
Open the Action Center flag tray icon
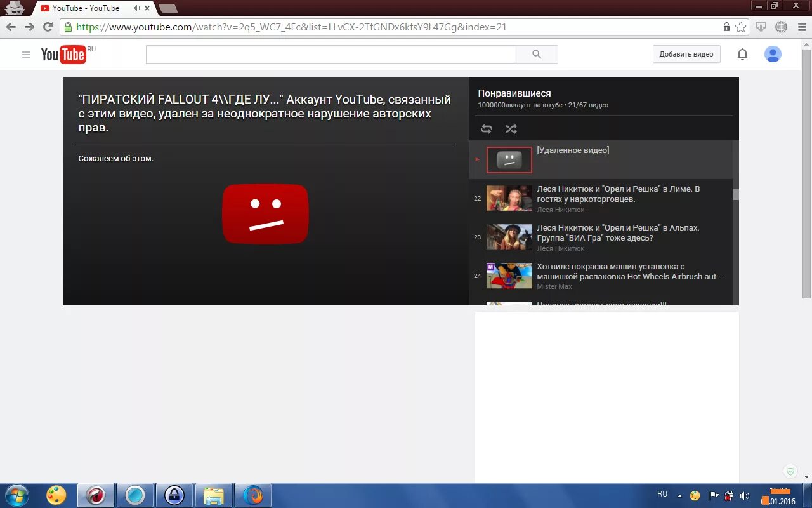pyautogui.click(x=714, y=496)
